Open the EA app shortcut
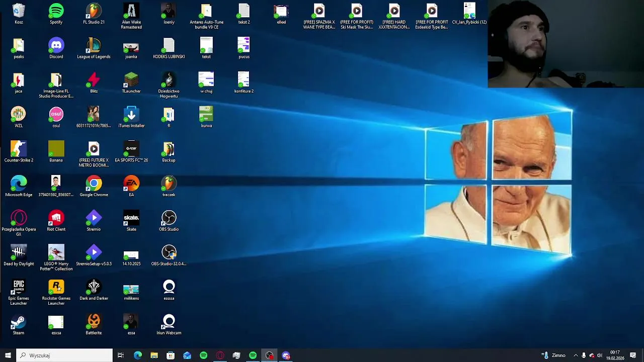The height and width of the screenshot is (362, 644). (x=131, y=187)
